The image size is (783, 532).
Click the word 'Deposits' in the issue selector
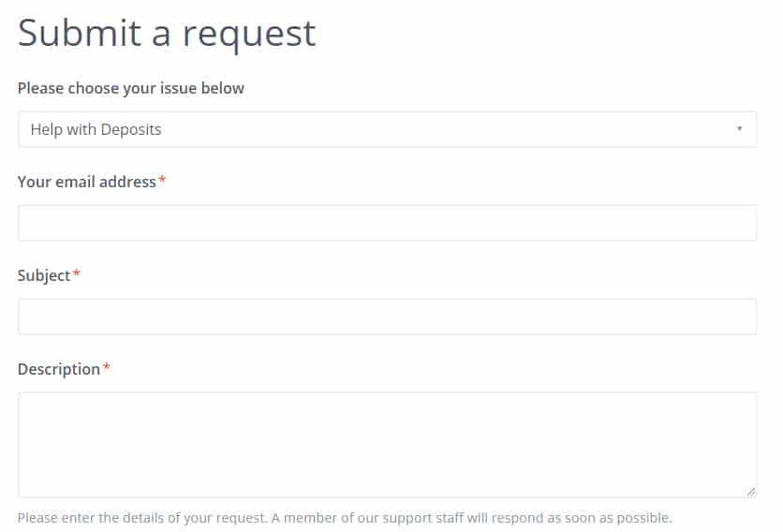click(x=131, y=129)
